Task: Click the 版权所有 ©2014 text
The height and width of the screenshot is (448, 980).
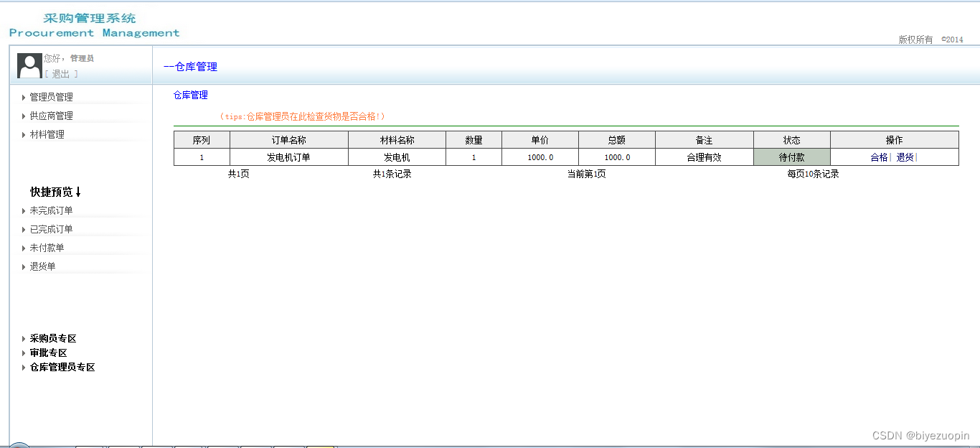Action: pos(931,39)
